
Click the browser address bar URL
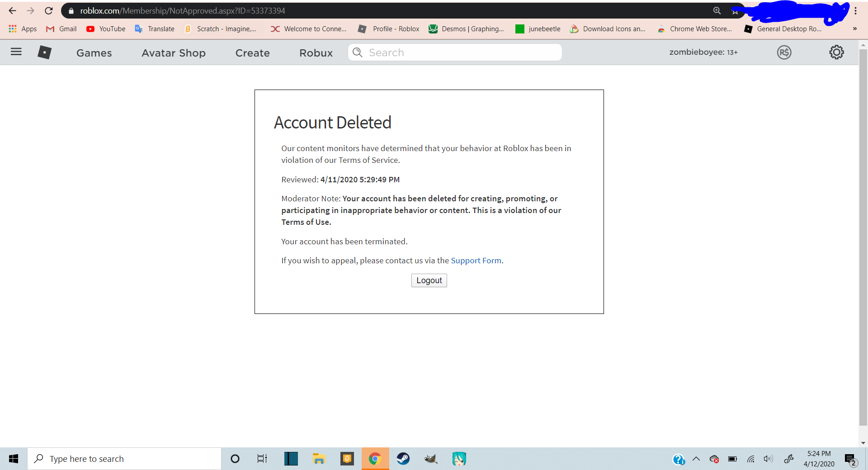[x=183, y=11]
